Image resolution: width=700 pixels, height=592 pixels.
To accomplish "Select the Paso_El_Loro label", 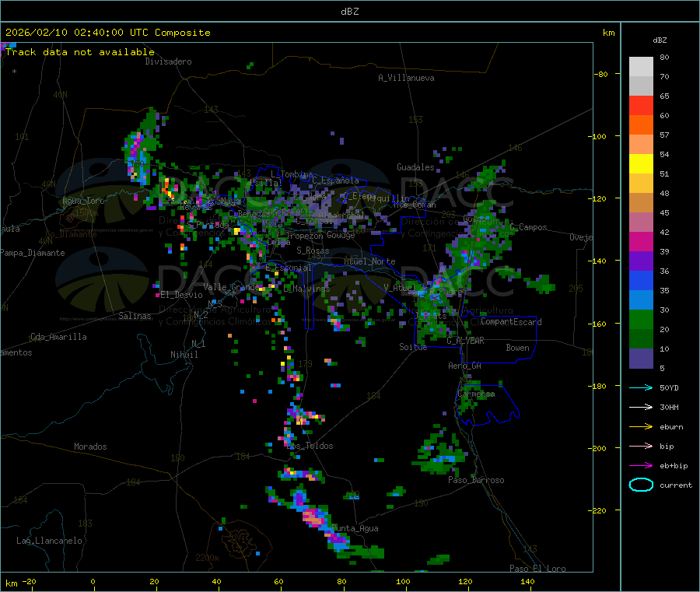I will (537, 569).
